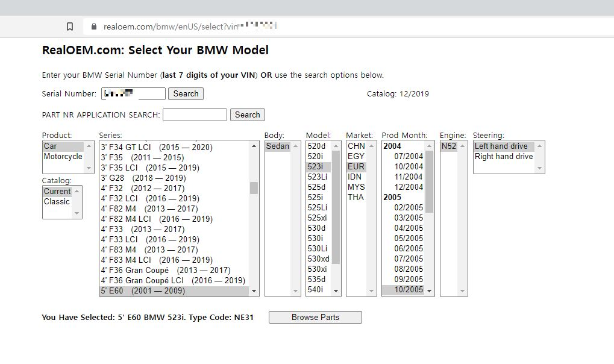Select N52 engine

click(449, 146)
